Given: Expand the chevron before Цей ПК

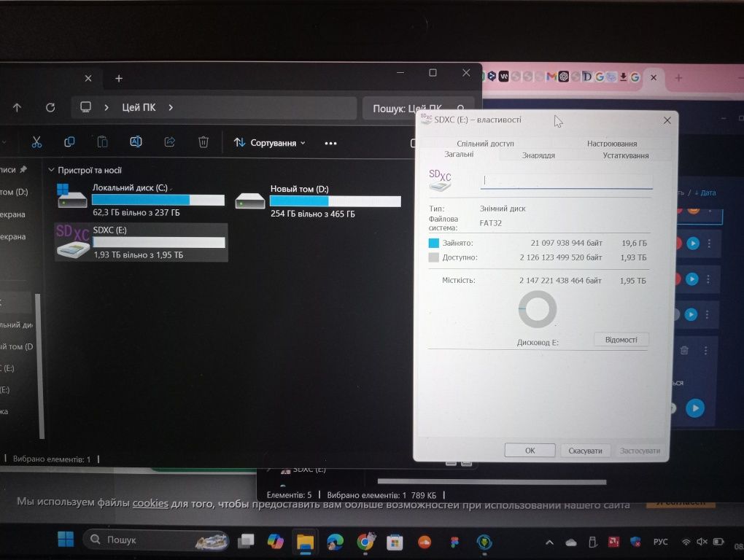Looking at the screenshot, I should (x=106, y=108).
